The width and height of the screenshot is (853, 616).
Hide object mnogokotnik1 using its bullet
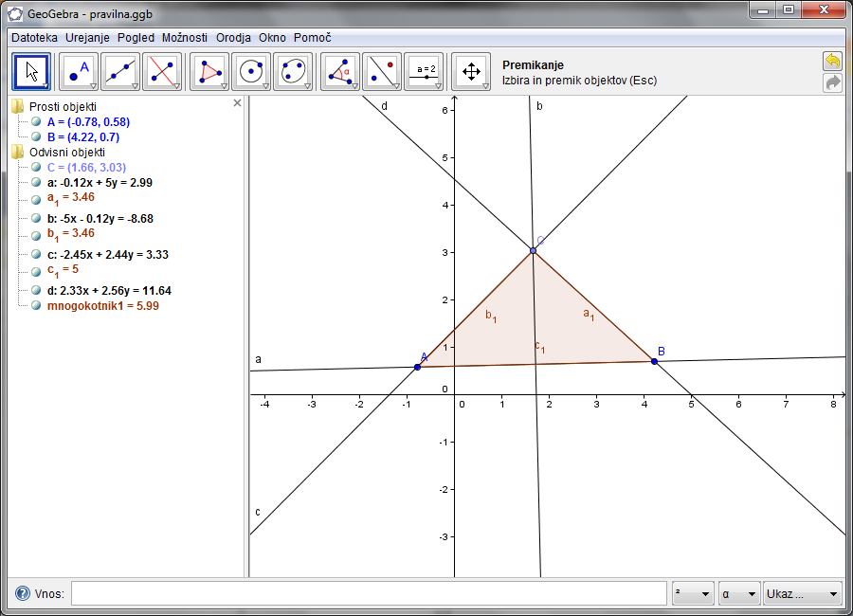click(36, 306)
